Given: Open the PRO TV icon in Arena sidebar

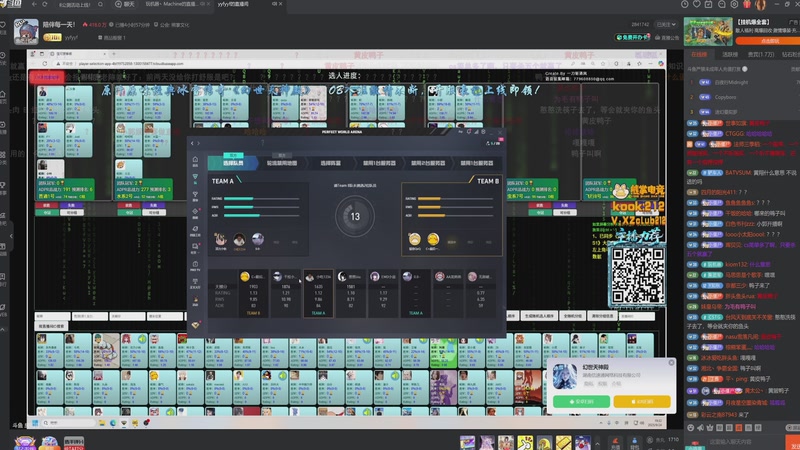Looking at the screenshot, I should coord(195,265).
